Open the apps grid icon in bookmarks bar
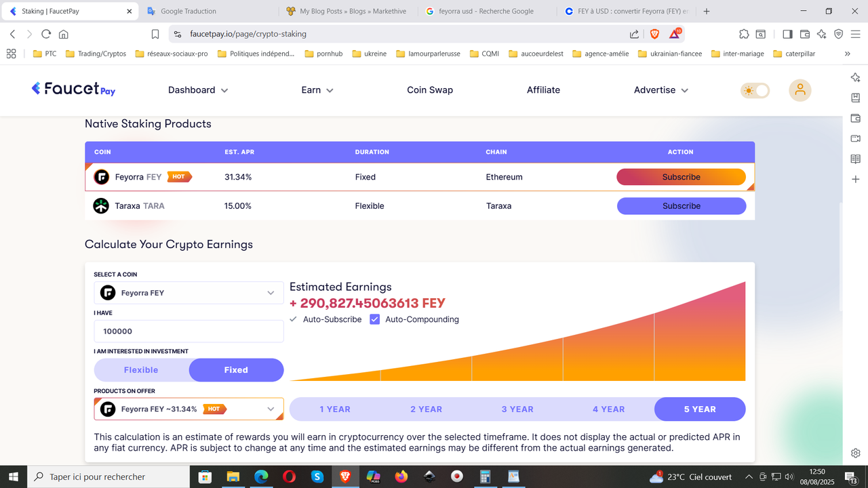868x488 pixels. [11, 54]
